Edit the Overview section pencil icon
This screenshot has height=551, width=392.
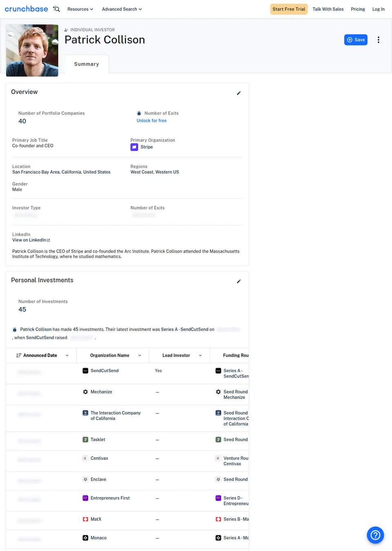point(239,93)
